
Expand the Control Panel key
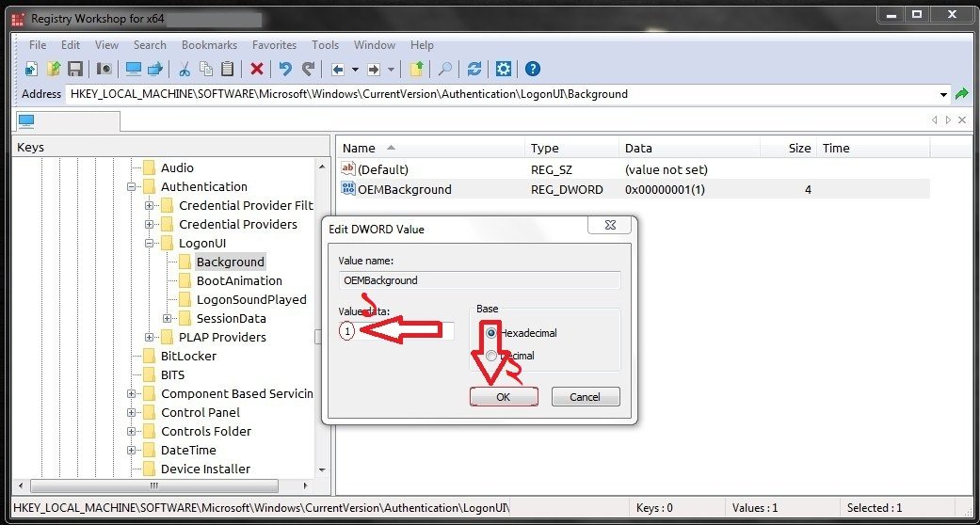(131, 412)
